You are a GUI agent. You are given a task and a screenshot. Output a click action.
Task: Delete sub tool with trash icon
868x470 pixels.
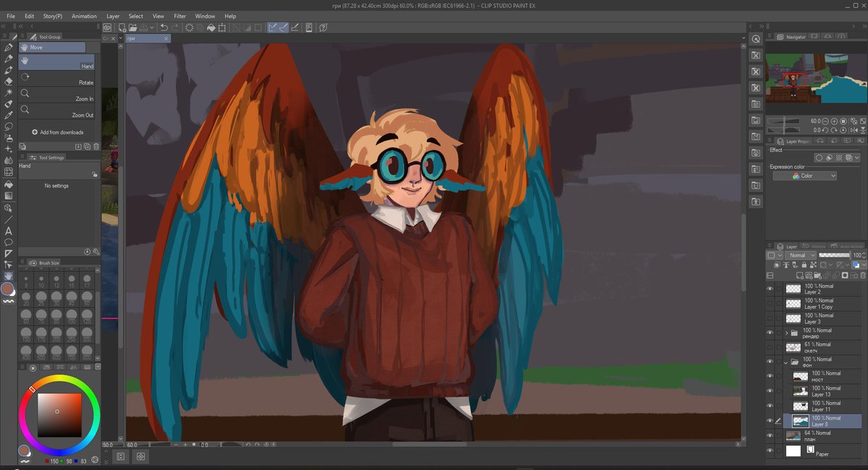96,146
